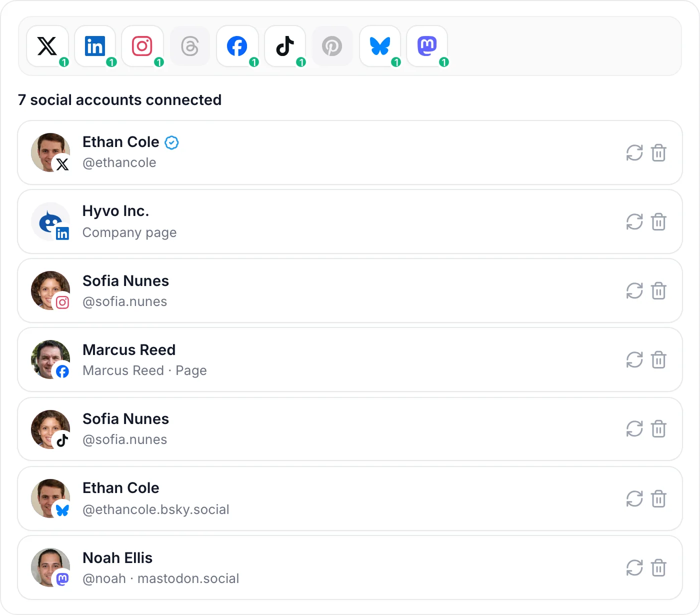
Task: Open Ethan Cole's X avatar
Action: point(50,152)
